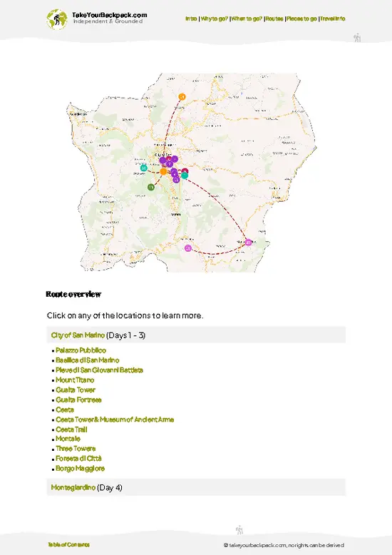Click the Route overview heading
Viewport: 392px width, 555px height.
pyautogui.click(x=73, y=294)
